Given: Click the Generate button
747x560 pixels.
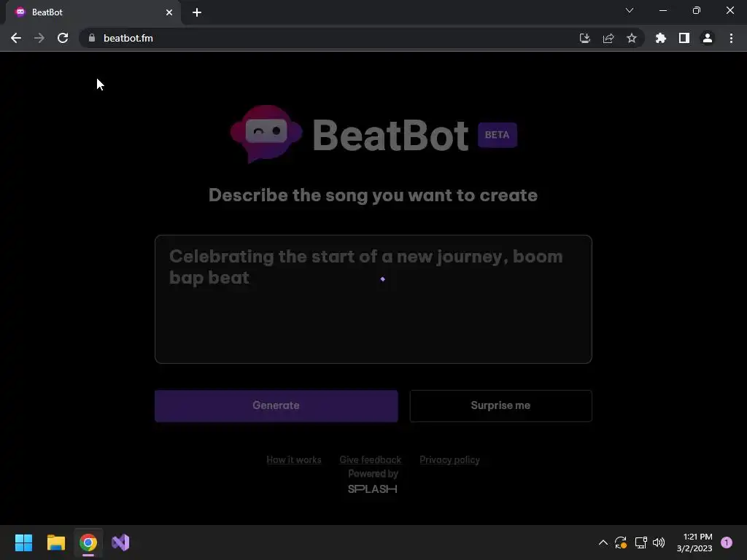Looking at the screenshot, I should coord(276,405).
